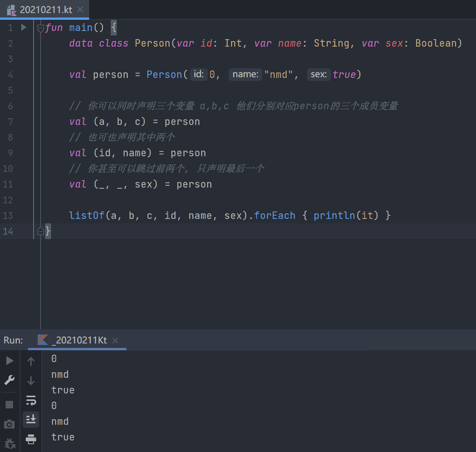Click the 'name:' parameter hint
The image size is (476, 452).
click(x=245, y=74)
